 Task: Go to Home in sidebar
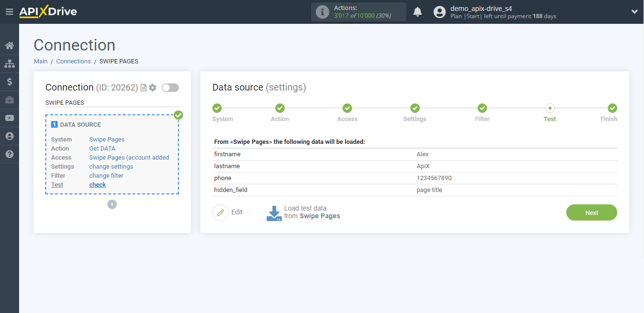[x=10, y=46]
